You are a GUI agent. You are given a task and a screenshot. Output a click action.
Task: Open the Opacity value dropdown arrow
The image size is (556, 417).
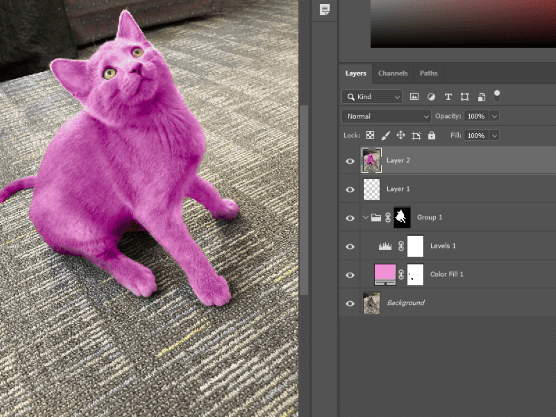[494, 116]
